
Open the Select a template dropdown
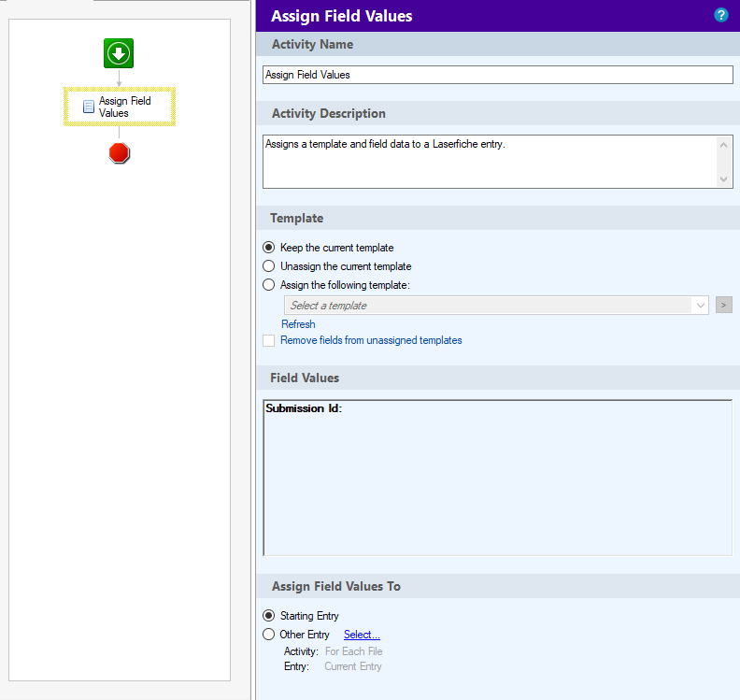coord(496,306)
